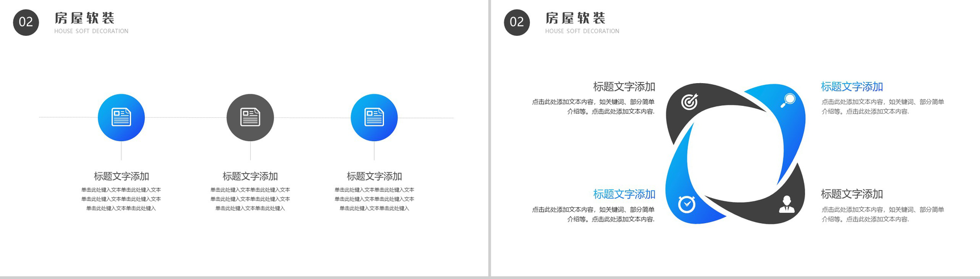Image resolution: width=980 pixels, height=279 pixels.
Task: Select the 02 badge on left slide
Action: [x=26, y=22]
